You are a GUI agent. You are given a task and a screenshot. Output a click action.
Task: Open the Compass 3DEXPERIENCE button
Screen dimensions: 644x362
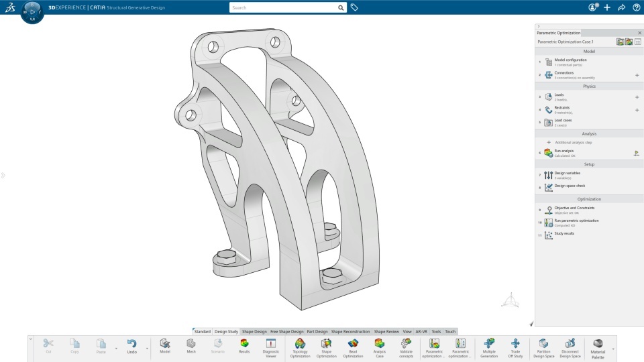coord(32,12)
